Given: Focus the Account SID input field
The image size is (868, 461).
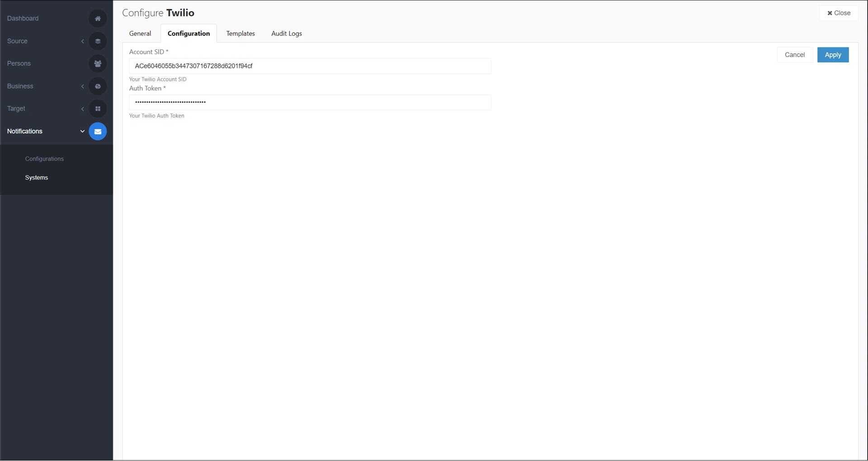Looking at the screenshot, I should (x=310, y=66).
